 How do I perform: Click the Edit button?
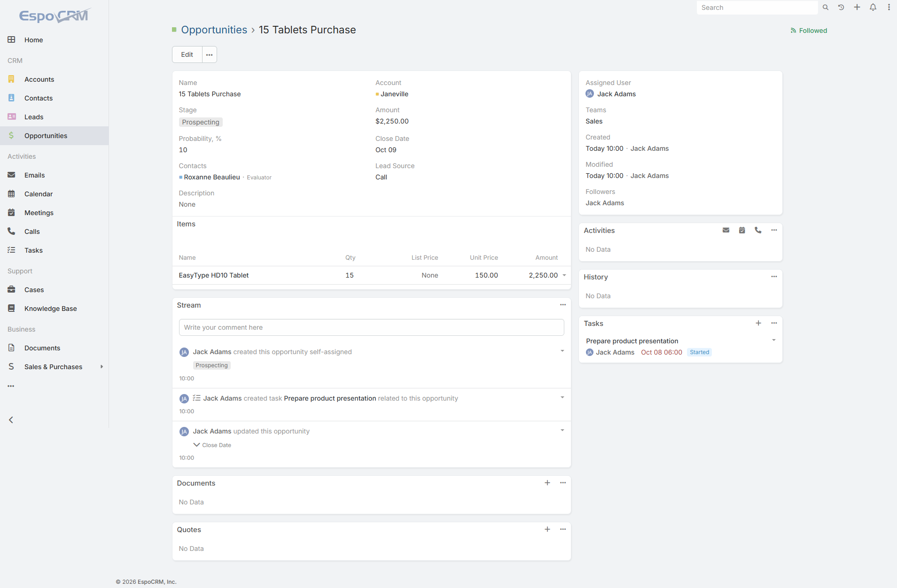coord(187,54)
